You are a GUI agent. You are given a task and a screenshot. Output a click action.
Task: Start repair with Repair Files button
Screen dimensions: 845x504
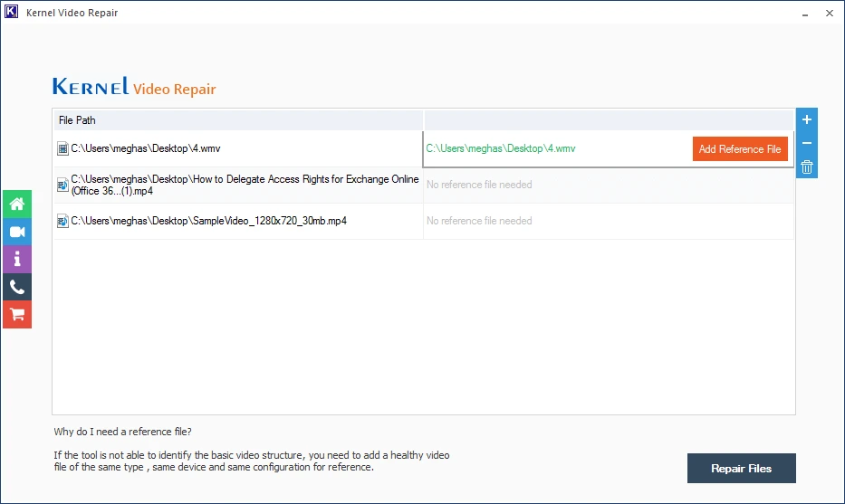[741, 469]
